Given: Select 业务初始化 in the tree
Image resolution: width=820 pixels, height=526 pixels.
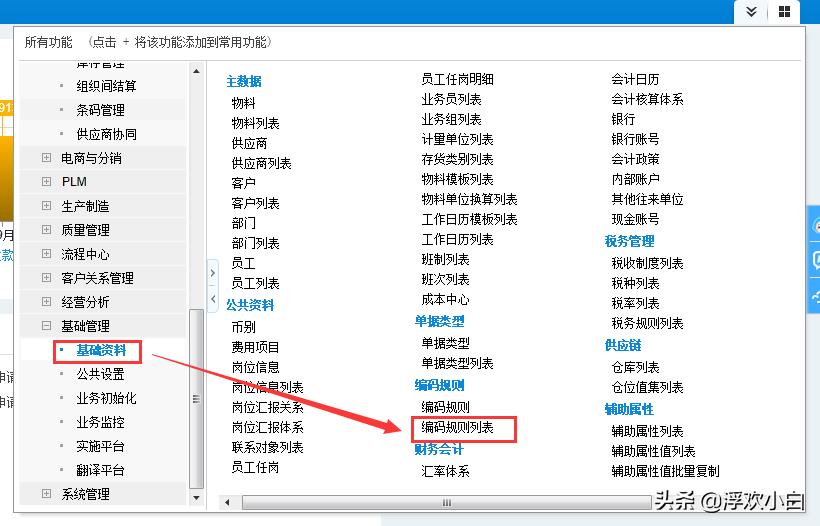Looking at the screenshot, I should [x=106, y=398].
